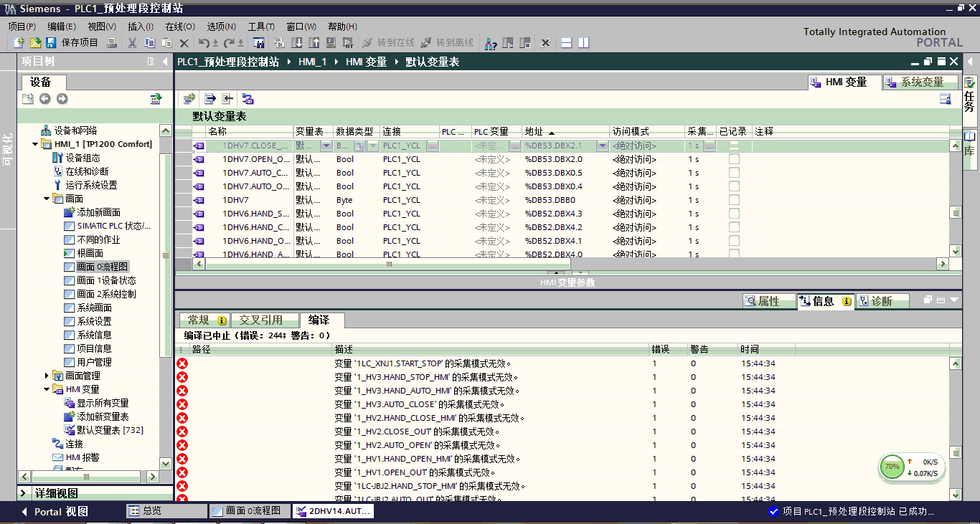The image size is (980, 524).
Task: Toggle logged checkbox for %DB53.DBX2.1 row
Action: point(734,146)
